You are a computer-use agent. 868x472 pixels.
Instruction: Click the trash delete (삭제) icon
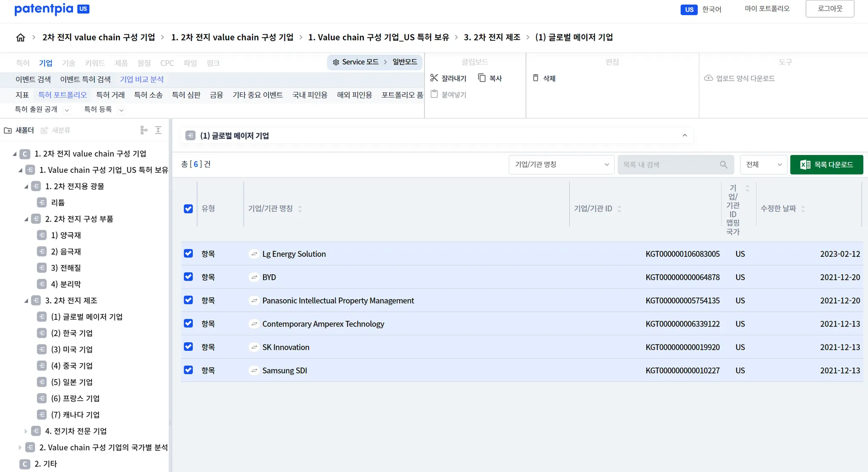click(x=536, y=78)
